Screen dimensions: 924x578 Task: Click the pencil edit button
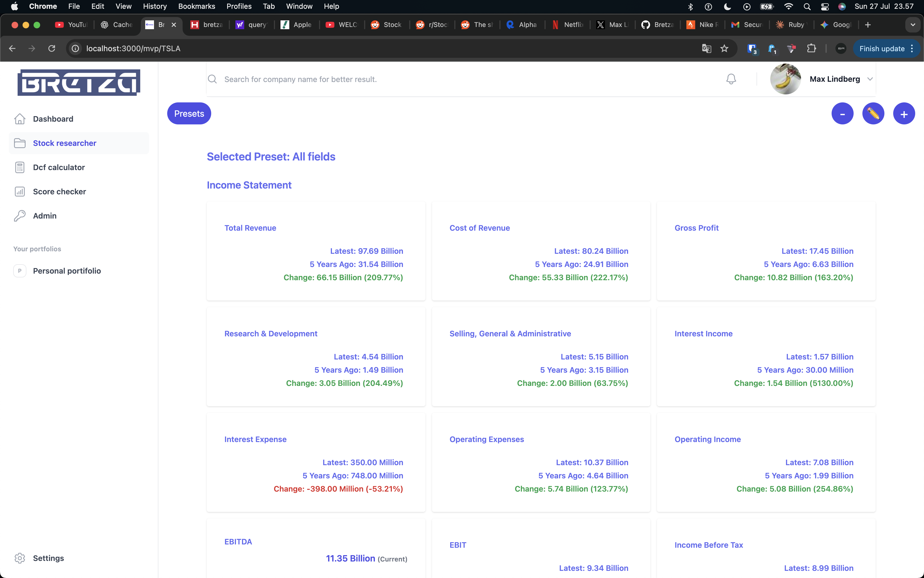coord(873,113)
